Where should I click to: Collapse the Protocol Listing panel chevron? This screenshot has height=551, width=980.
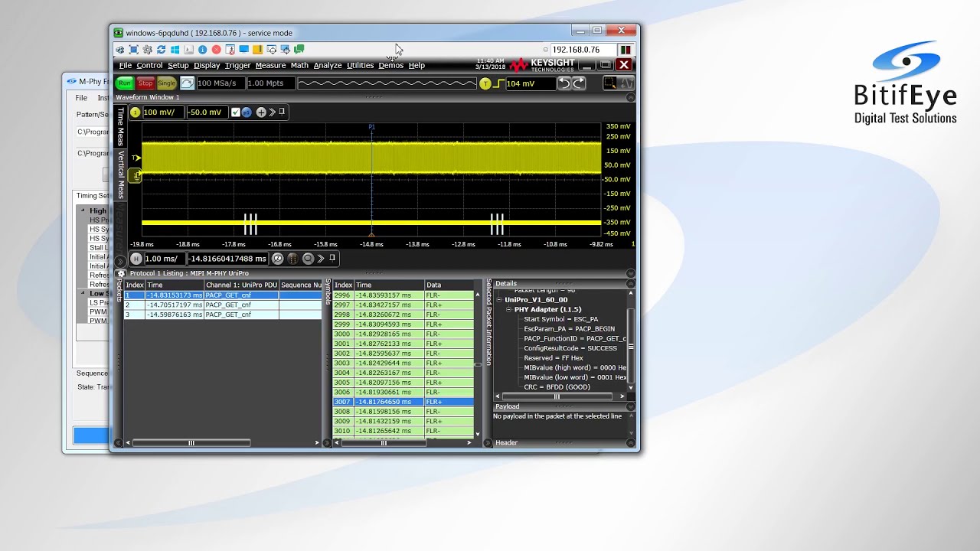click(631, 273)
